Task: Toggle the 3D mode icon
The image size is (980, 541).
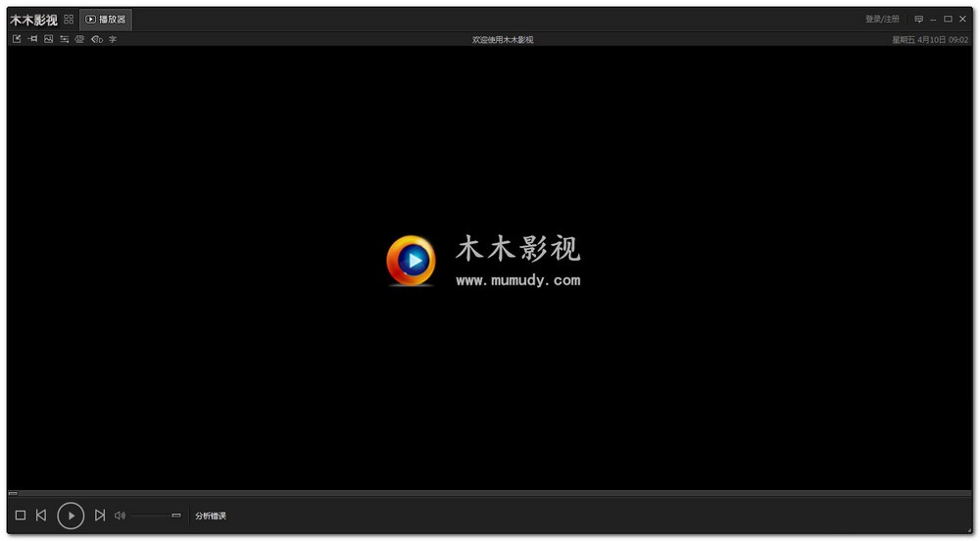Action: tap(97, 39)
